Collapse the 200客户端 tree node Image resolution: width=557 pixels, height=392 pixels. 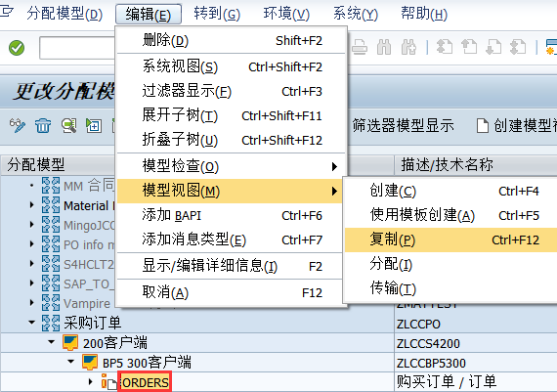click(x=52, y=342)
